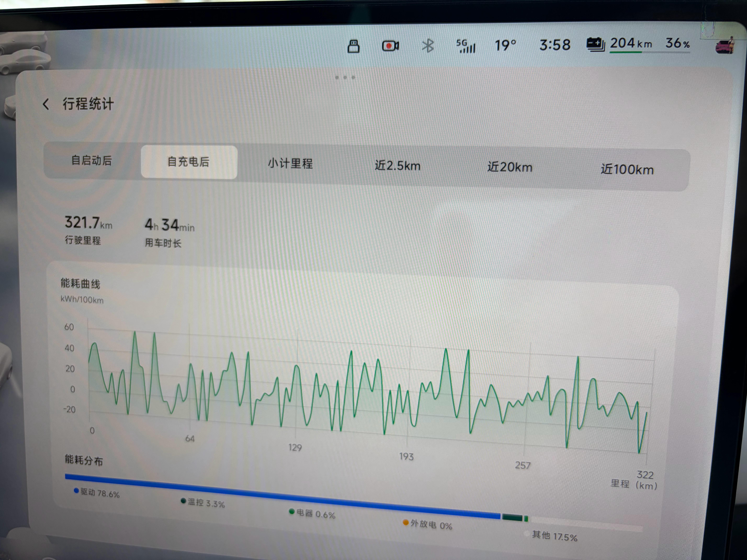Show stats for 近100km
Image resolution: width=747 pixels, height=560 pixels.
click(x=627, y=169)
